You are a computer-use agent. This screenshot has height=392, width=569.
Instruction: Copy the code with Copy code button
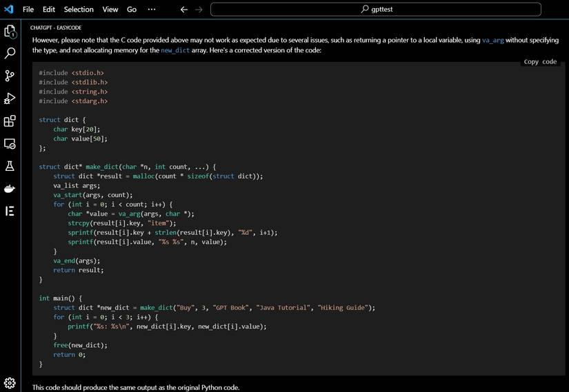540,61
